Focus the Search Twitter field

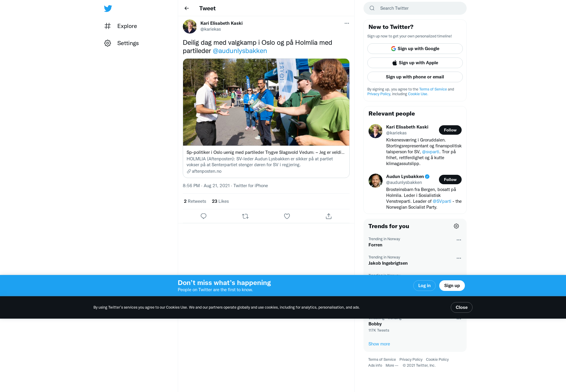pos(415,8)
